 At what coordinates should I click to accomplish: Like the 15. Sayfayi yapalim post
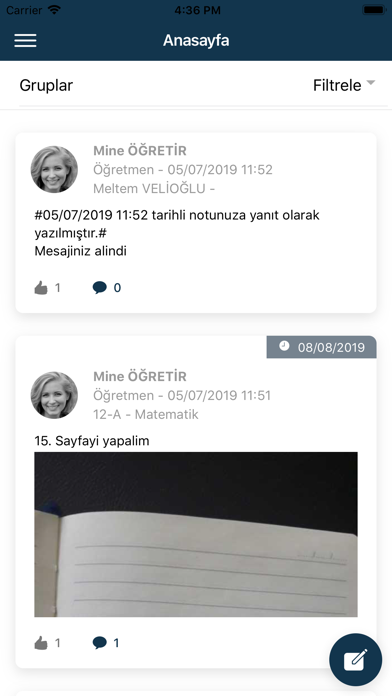pos(41,643)
